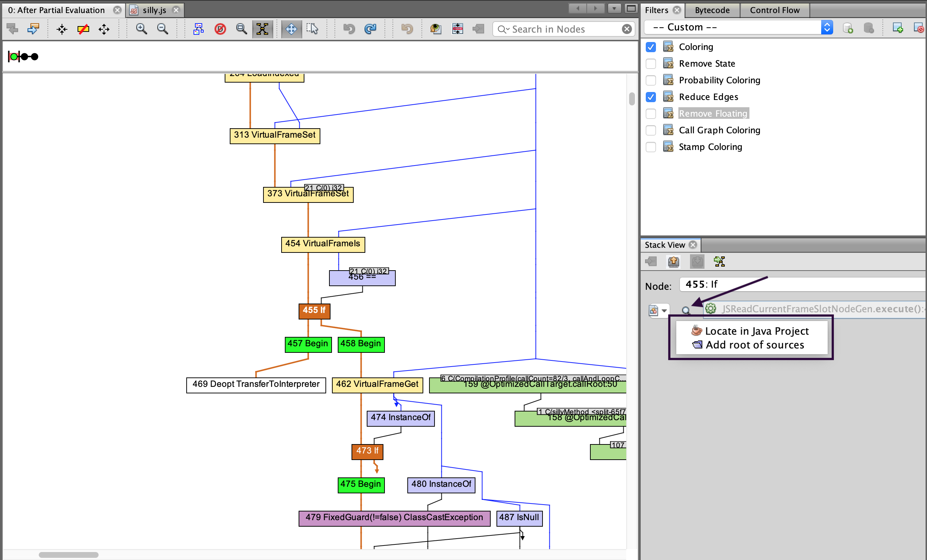Click the expand arrows toolbar icon

coord(104,29)
